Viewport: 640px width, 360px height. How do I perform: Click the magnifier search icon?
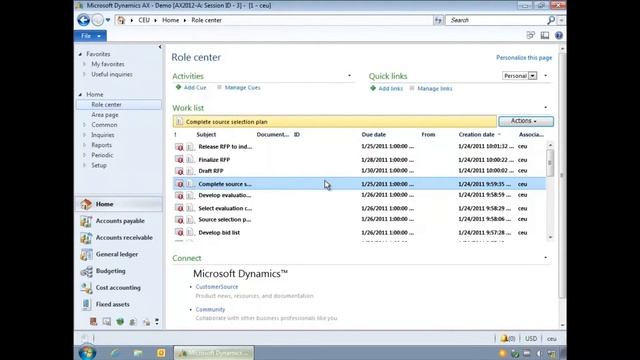click(551, 20)
